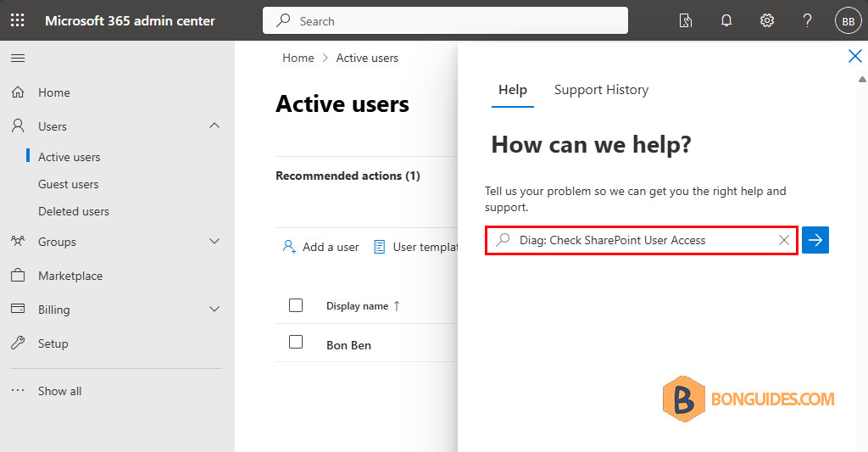This screenshot has height=452, width=868.
Task: Click the help panel scrollbar up arrow
Action: click(862, 80)
